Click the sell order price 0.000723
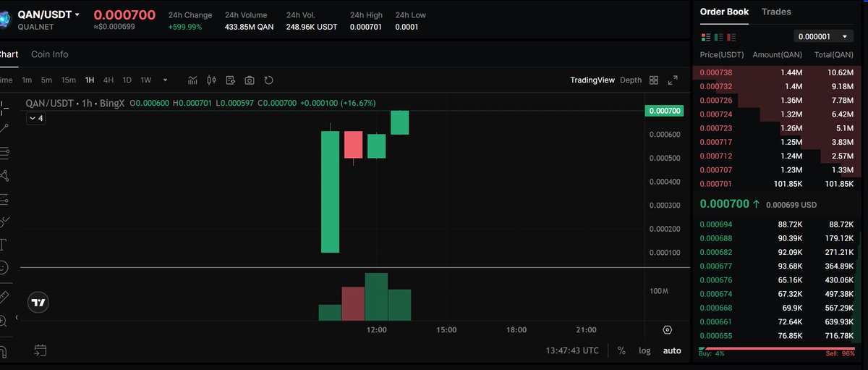This screenshot has width=868, height=370. click(x=715, y=128)
